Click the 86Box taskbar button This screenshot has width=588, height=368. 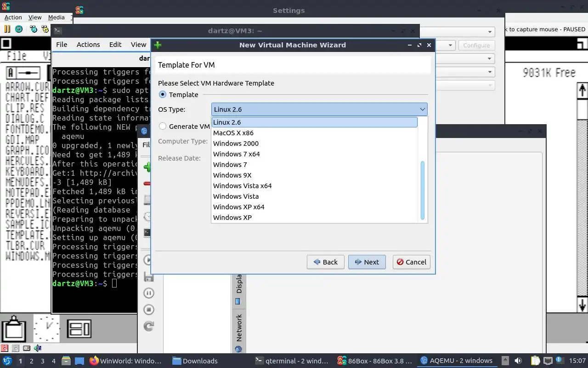pos(375,361)
